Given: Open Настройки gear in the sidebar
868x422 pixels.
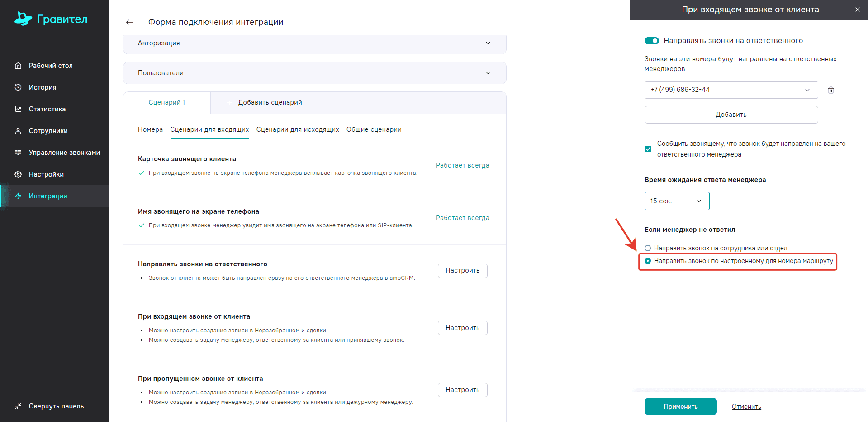Looking at the screenshot, I should click(18, 174).
